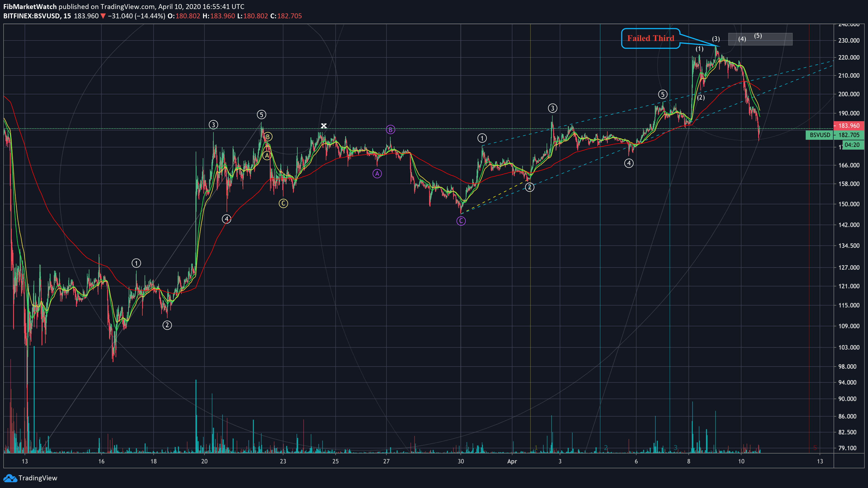Select the (5) label in gray box
Image resolution: width=868 pixels, height=488 pixels.
(x=758, y=35)
